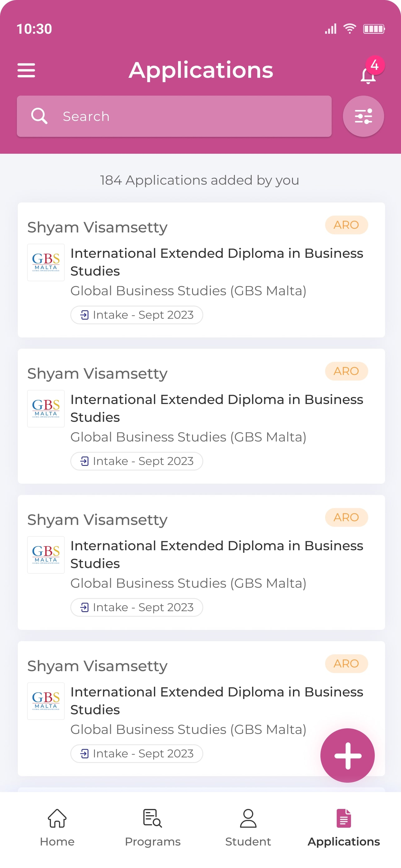The width and height of the screenshot is (401, 868).
Task: Select Intake - Sept 2023 chip in second card
Action: 136,461
